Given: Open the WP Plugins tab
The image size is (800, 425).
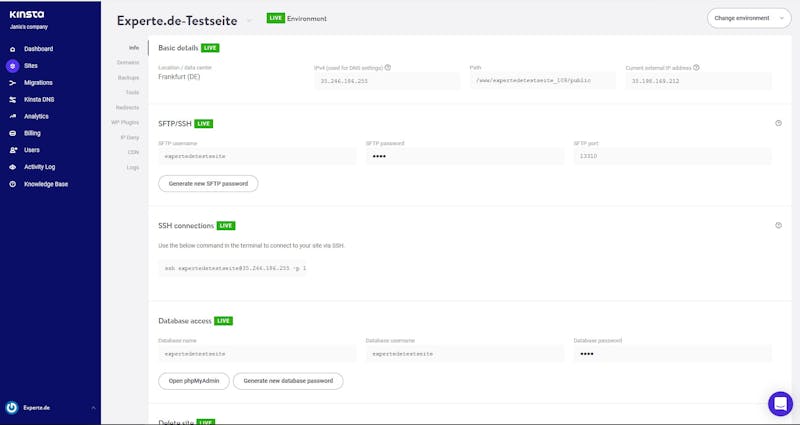Looking at the screenshot, I should click(126, 122).
